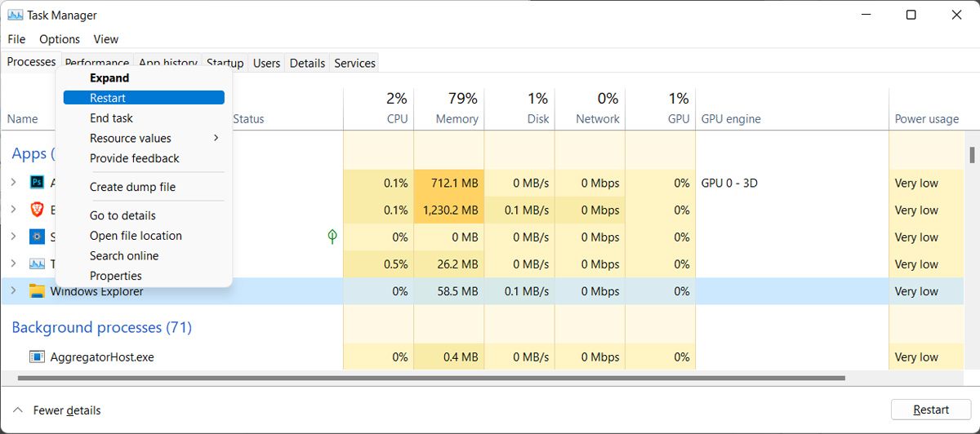Viewport: 980px width, 434px height.
Task: Expand the Windows Explorer process row
Action: (13, 291)
